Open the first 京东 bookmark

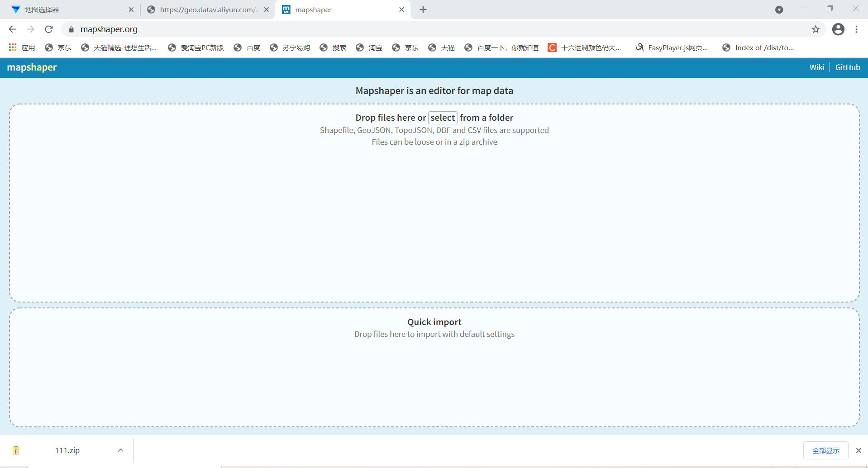pyautogui.click(x=58, y=47)
